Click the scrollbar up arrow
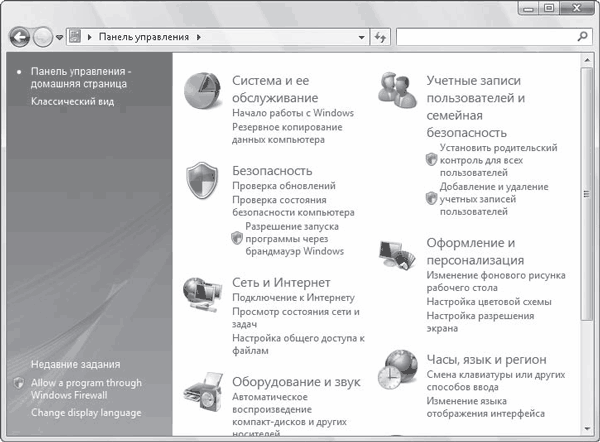The image size is (600, 442). [x=586, y=60]
